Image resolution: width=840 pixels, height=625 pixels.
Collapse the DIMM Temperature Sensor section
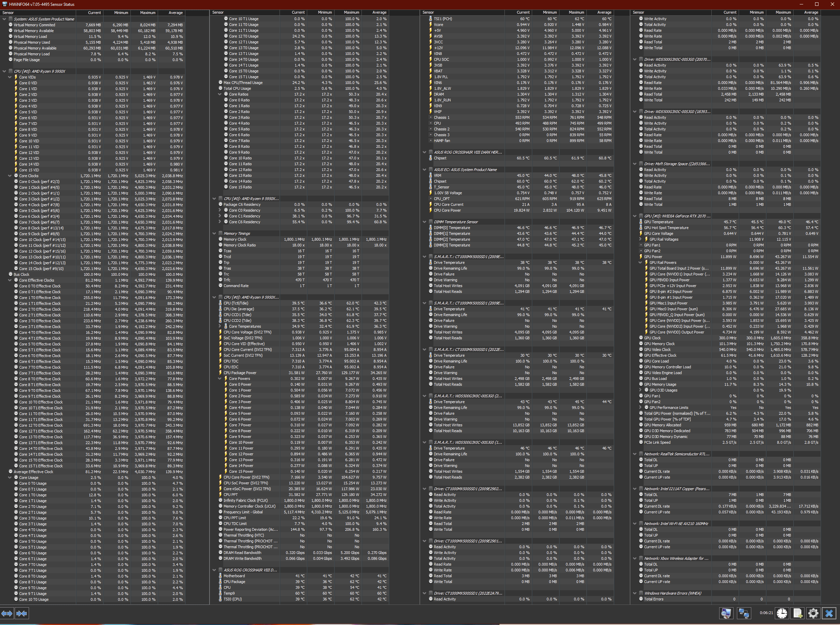coord(425,222)
